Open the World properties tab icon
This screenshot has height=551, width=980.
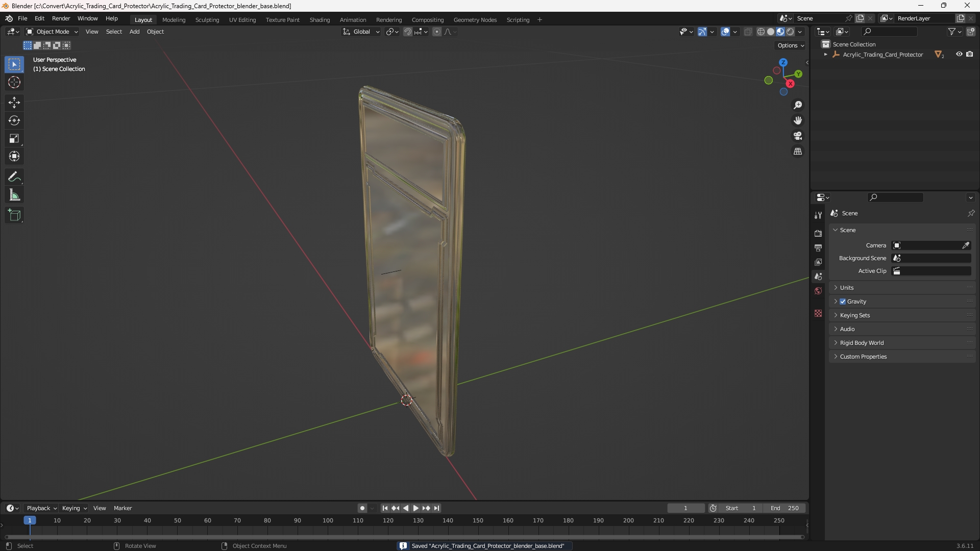coord(818,291)
